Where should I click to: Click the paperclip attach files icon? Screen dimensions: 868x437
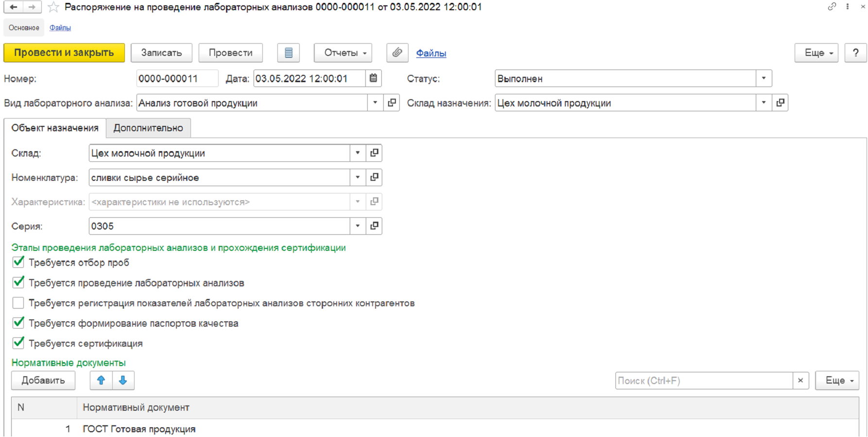pos(397,53)
